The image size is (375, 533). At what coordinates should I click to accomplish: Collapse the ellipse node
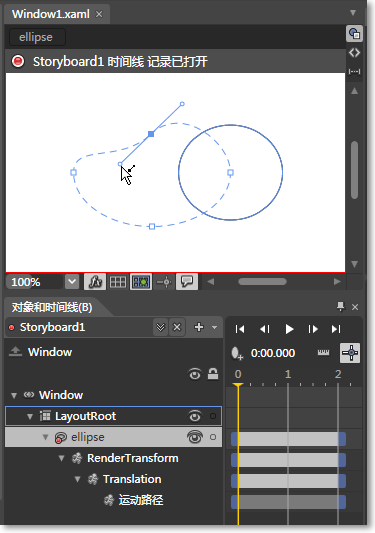click(x=46, y=437)
